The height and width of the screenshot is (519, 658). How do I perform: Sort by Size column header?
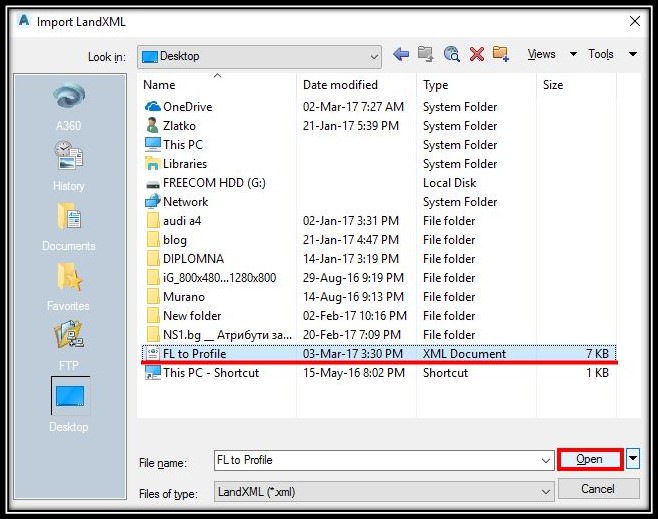pyautogui.click(x=576, y=85)
